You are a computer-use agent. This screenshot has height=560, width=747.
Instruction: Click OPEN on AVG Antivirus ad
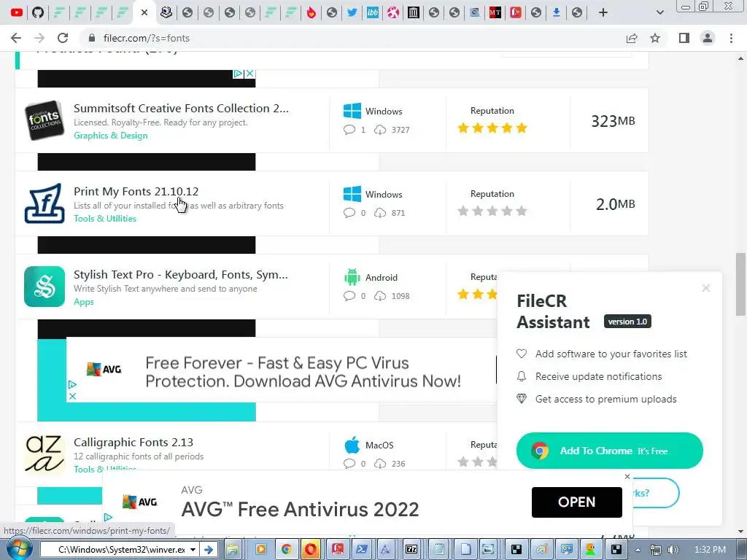pos(576,502)
